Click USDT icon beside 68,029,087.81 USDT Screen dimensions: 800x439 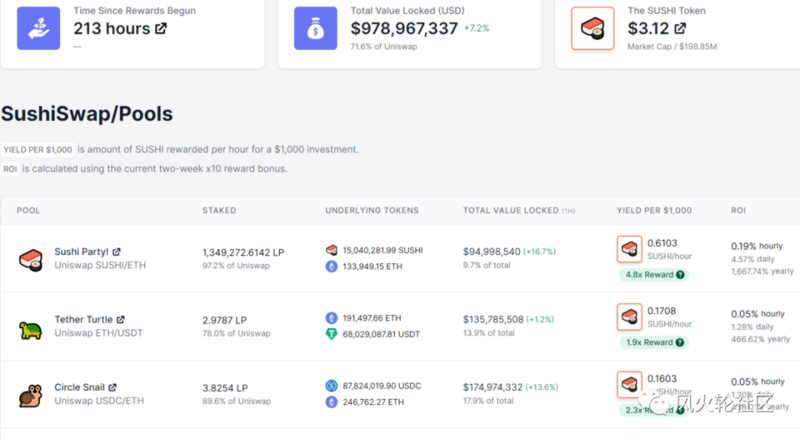[332, 334]
